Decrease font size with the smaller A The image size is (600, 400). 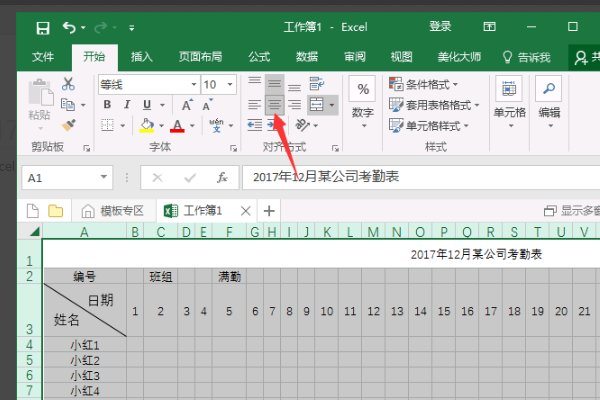(208, 104)
